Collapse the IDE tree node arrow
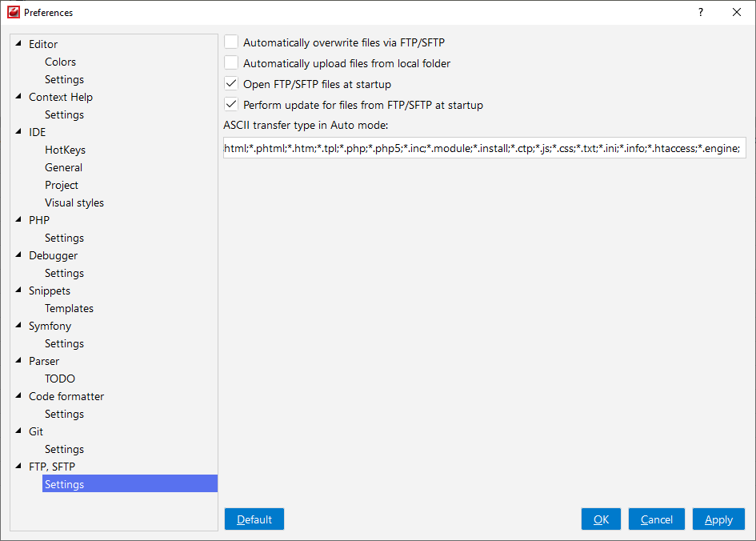Screen dimensions: 756x541 click(x=18, y=131)
